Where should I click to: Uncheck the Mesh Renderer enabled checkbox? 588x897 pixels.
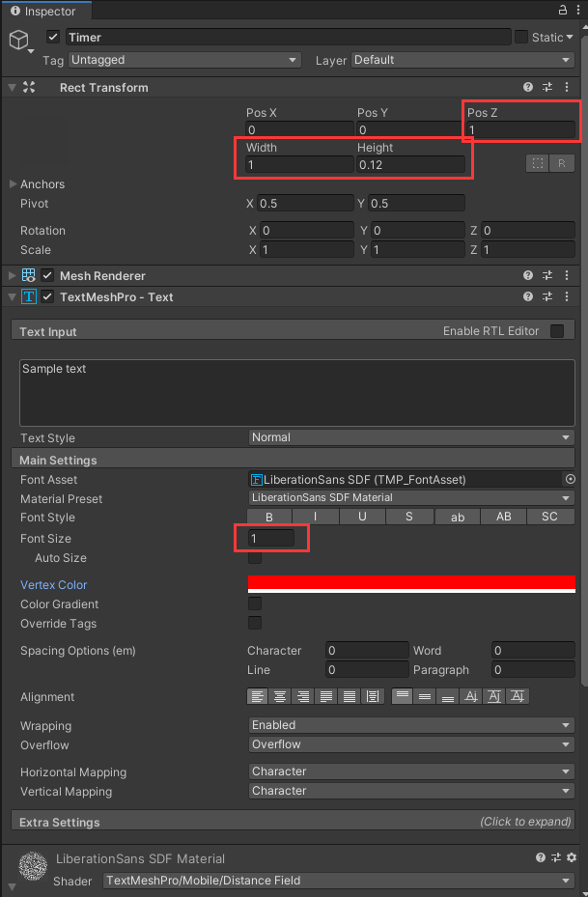(x=47, y=276)
